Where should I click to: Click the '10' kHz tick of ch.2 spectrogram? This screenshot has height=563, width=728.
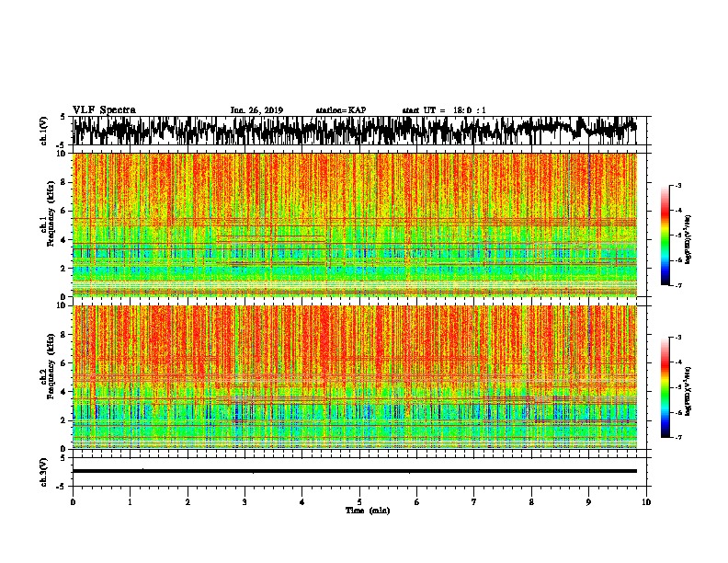point(63,305)
